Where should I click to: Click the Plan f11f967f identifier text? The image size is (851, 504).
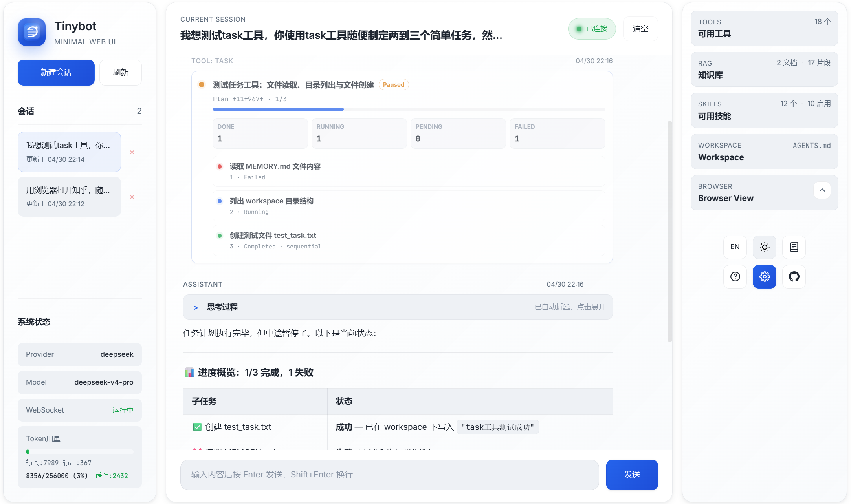coord(238,99)
